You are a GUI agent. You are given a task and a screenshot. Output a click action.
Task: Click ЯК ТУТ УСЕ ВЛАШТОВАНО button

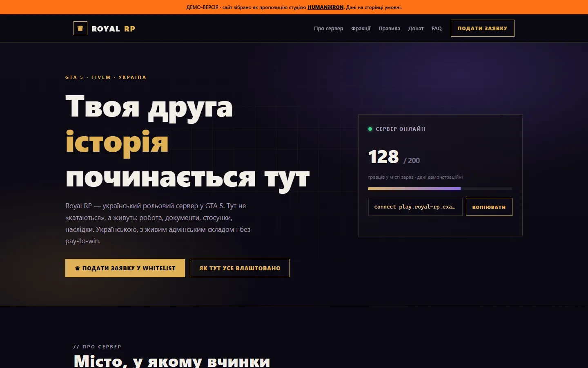coord(240,268)
